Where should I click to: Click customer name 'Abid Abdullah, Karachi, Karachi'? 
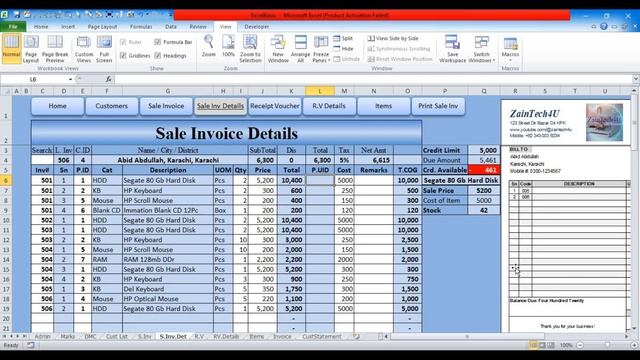click(168, 160)
